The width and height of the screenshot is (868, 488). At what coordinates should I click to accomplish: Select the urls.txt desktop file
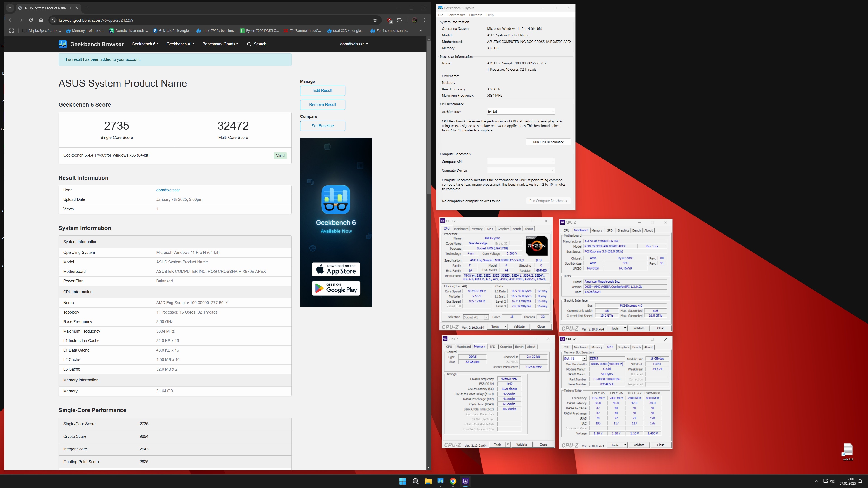[x=848, y=452]
